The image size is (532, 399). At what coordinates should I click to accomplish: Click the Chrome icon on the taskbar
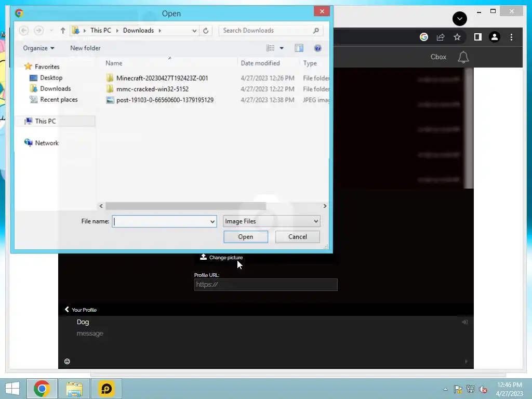42,389
